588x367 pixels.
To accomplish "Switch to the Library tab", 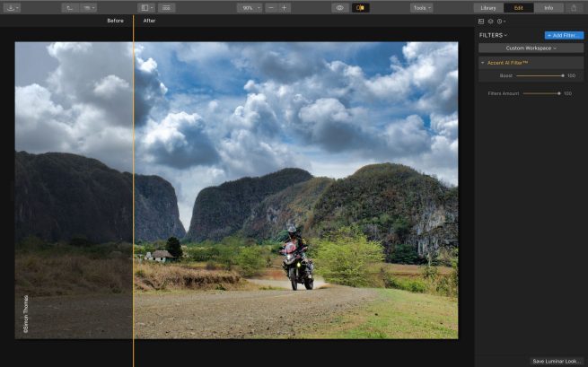I will [488, 7].
